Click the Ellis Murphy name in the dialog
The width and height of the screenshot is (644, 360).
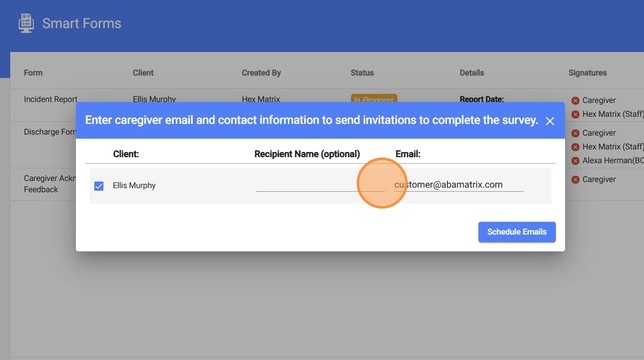(134, 186)
